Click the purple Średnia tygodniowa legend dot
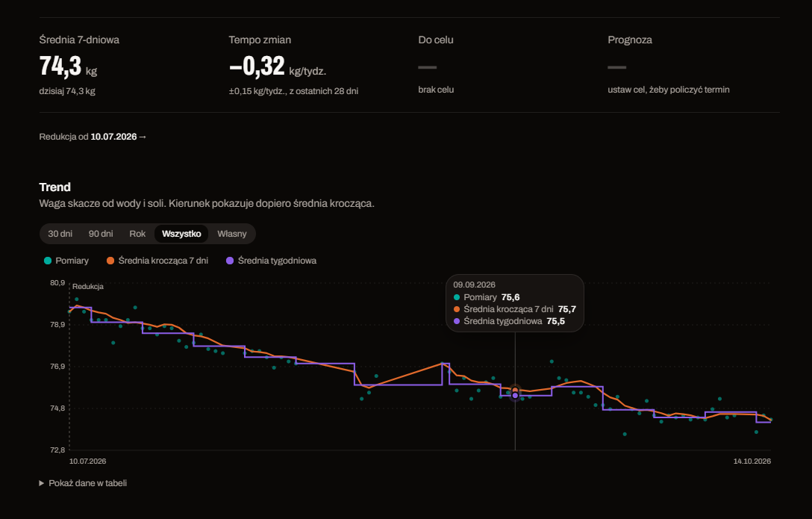The image size is (812, 519). click(x=230, y=261)
